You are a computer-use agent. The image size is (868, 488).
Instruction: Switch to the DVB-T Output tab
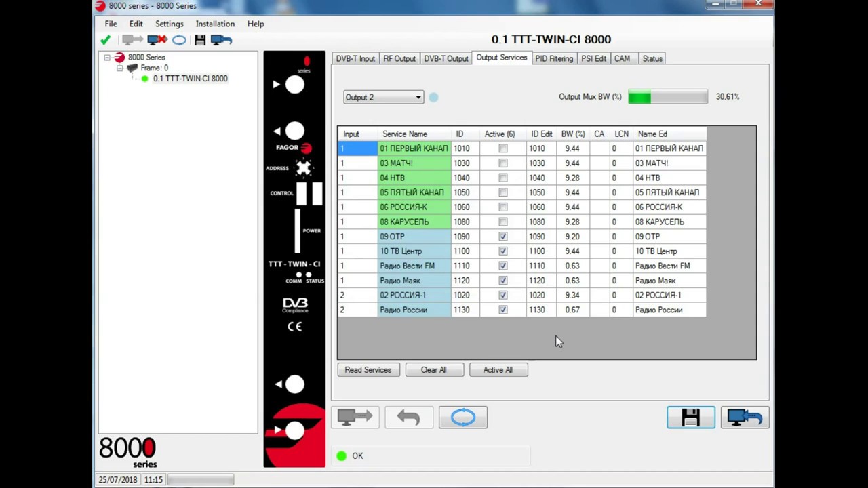click(x=446, y=59)
